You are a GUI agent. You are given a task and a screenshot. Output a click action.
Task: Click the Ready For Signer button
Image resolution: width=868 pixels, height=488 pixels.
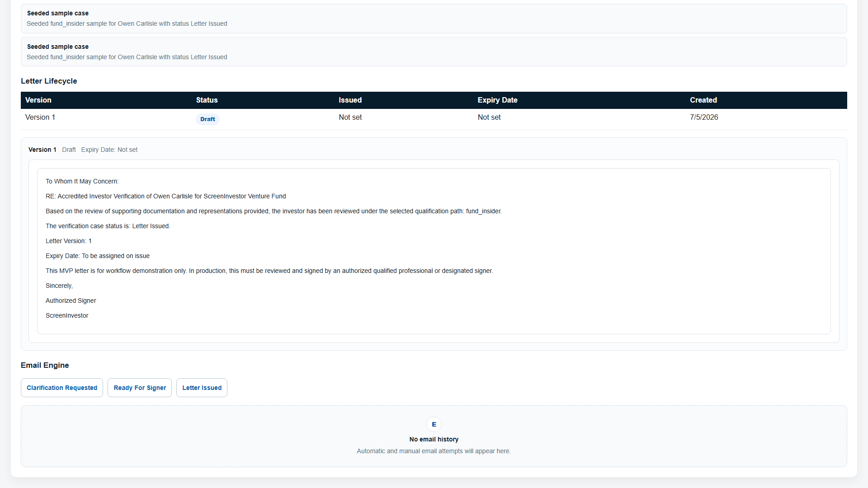click(x=140, y=388)
